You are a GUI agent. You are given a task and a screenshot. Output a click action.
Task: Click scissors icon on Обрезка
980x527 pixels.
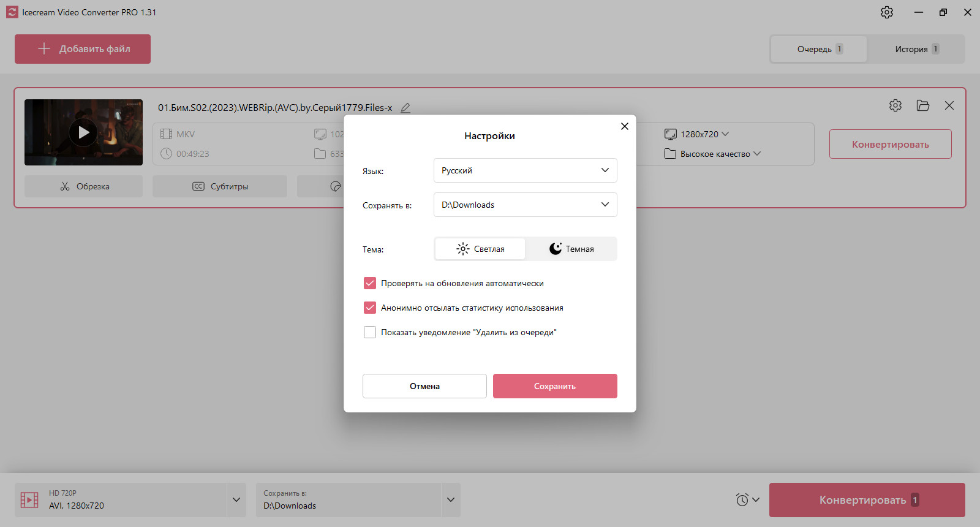(65, 186)
